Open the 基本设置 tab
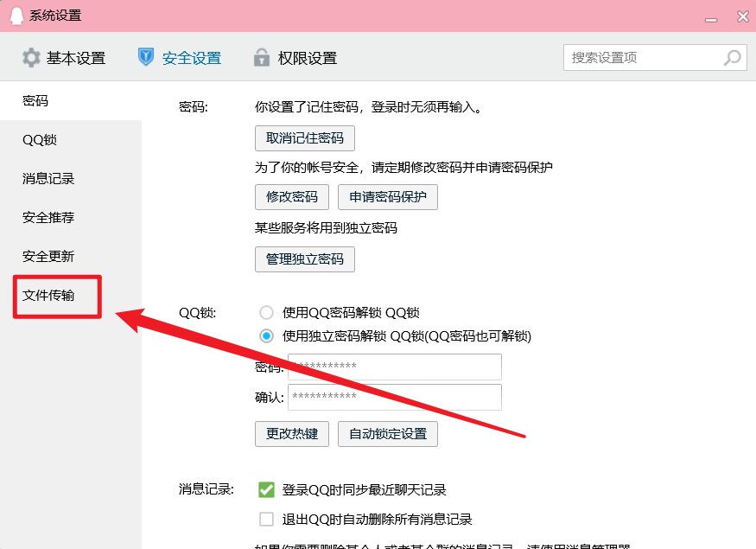756x549 pixels. [64, 58]
